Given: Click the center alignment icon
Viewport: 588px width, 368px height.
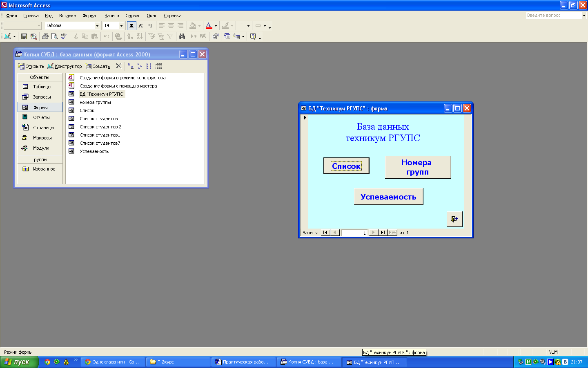Looking at the screenshot, I should click(x=171, y=26).
